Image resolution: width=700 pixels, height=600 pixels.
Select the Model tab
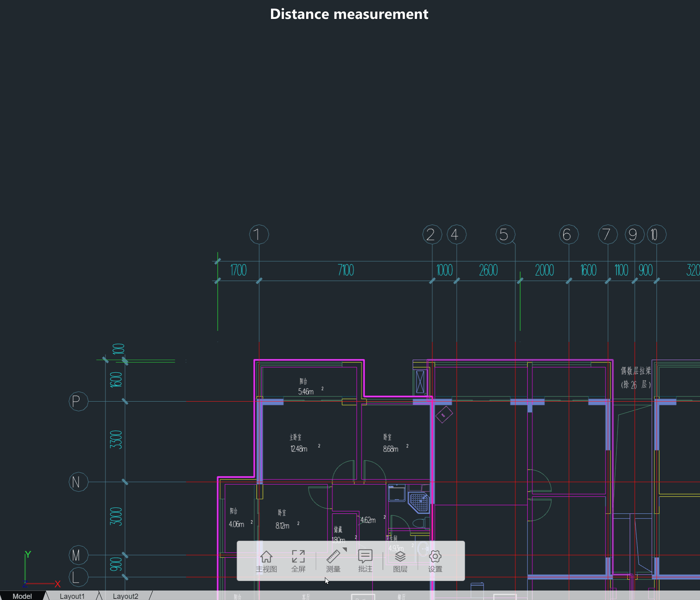pos(23,596)
